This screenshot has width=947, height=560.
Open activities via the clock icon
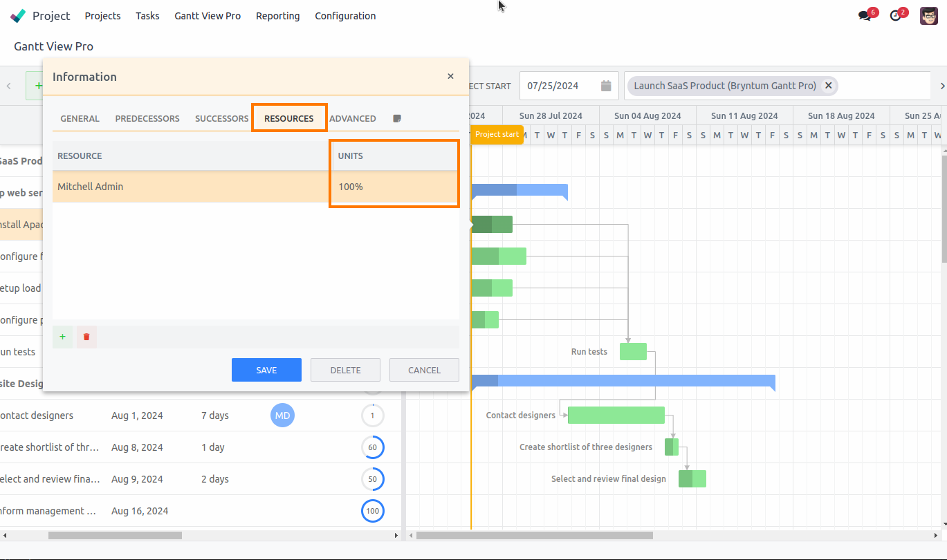[894, 15]
